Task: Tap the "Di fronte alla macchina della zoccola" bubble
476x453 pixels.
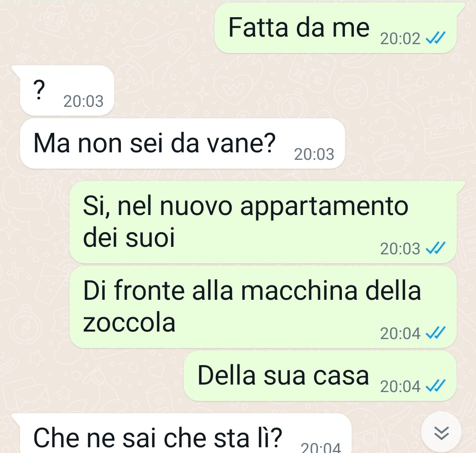Action: tap(263, 307)
